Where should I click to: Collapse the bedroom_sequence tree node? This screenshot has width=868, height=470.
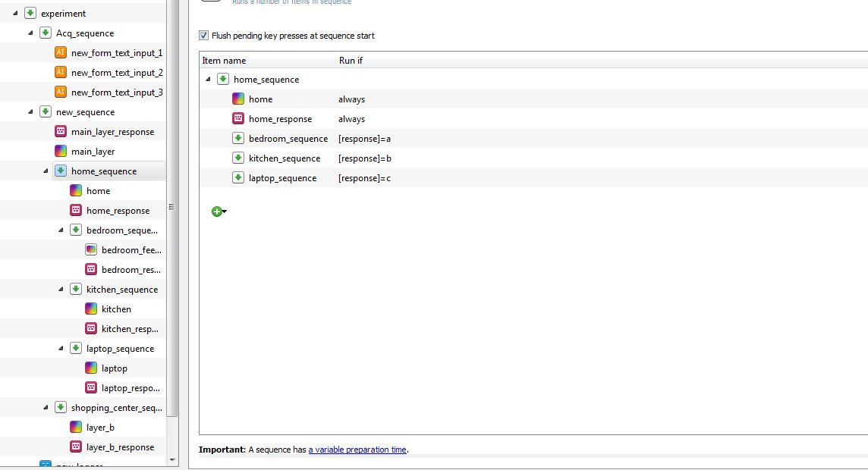pyautogui.click(x=61, y=230)
